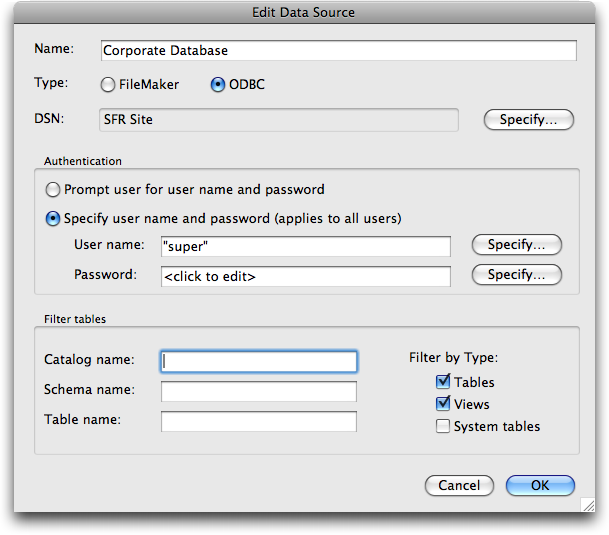The height and width of the screenshot is (535, 609).
Task: Click the Password field to edit
Action: click(306, 276)
